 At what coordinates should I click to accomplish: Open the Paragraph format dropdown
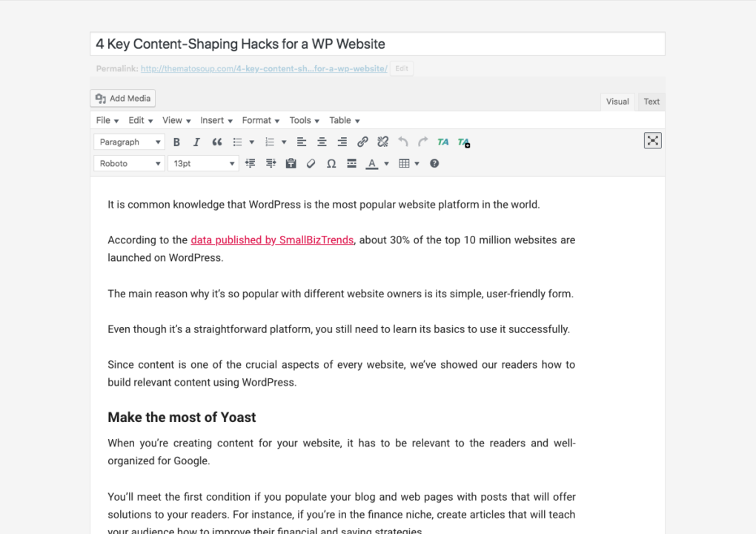130,142
